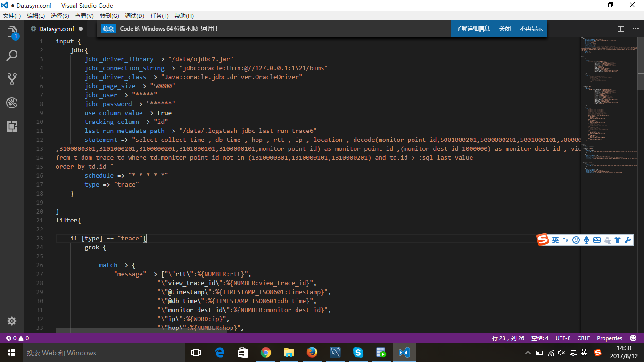The height and width of the screenshot is (362, 644).
Task: Open Sogou soft keyboard icon
Action: (596, 240)
